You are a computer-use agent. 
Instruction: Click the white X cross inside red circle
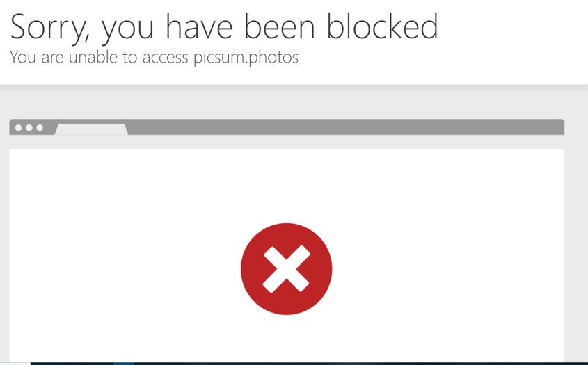pyautogui.click(x=286, y=268)
